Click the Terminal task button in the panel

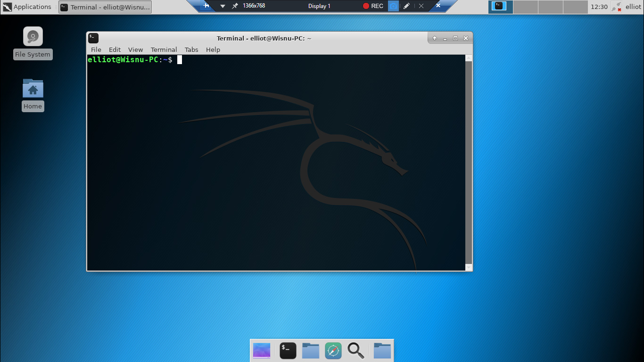click(x=105, y=7)
